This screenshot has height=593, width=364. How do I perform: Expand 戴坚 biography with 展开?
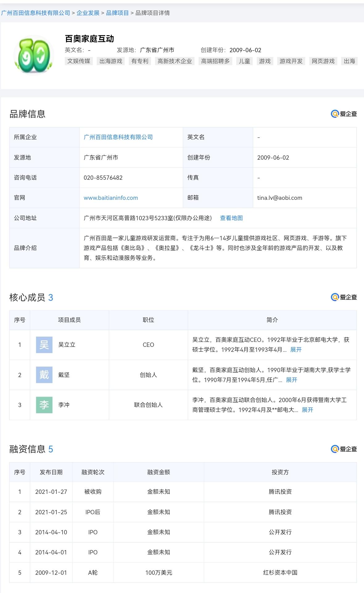pos(292,380)
